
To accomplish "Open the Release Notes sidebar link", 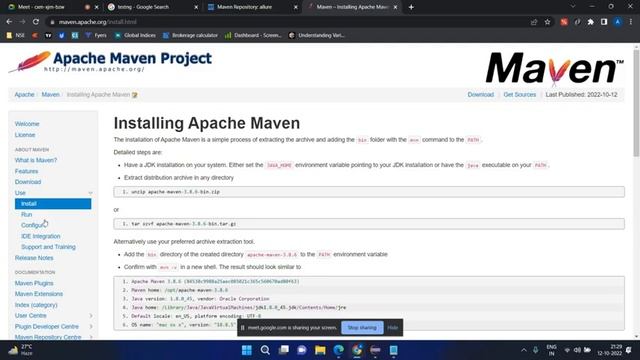I will (x=34, y=258).
